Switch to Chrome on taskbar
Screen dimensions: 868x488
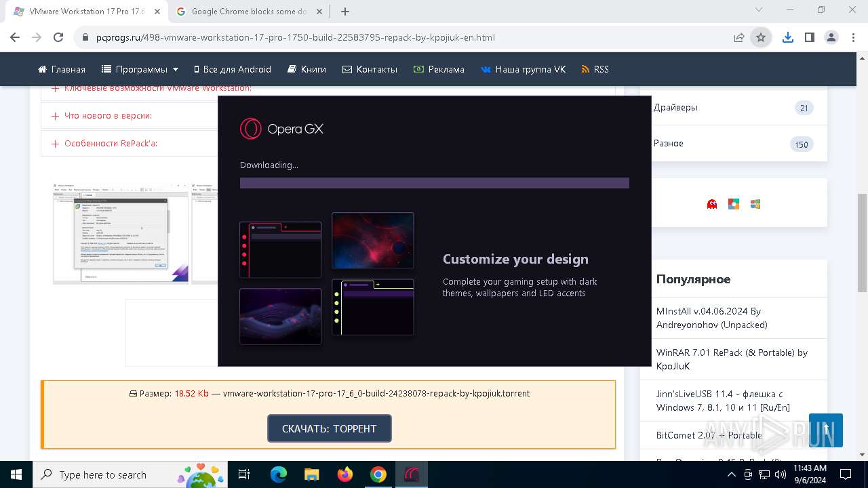pyautogui.click(x=378, y=474)
